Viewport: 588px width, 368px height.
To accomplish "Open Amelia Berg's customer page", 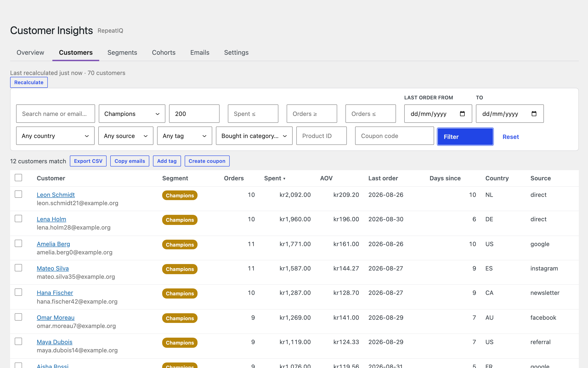I will (x=53, y=244).
